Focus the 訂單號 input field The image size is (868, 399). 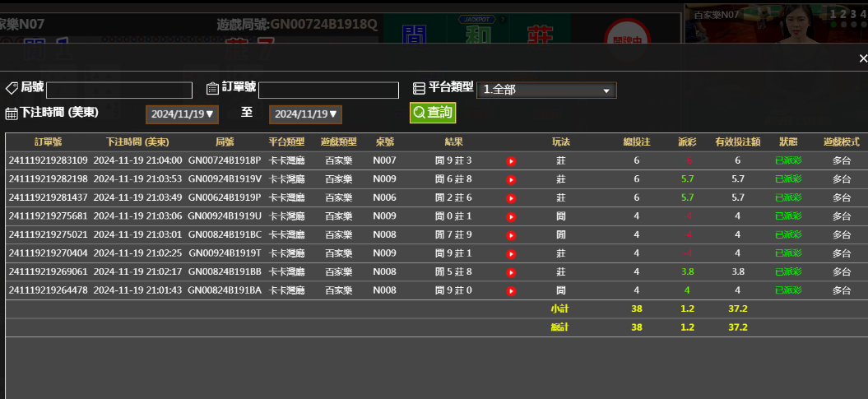tap(328, 90)
